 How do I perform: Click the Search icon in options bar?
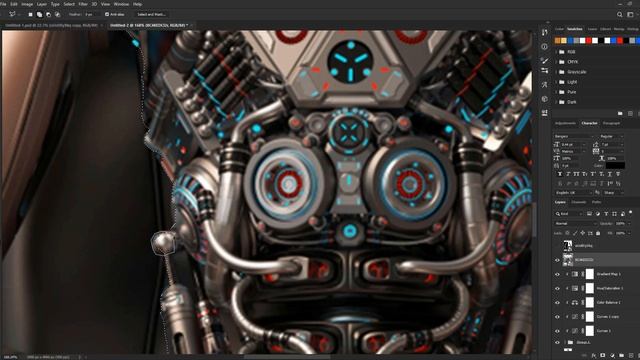pos(620,15)
